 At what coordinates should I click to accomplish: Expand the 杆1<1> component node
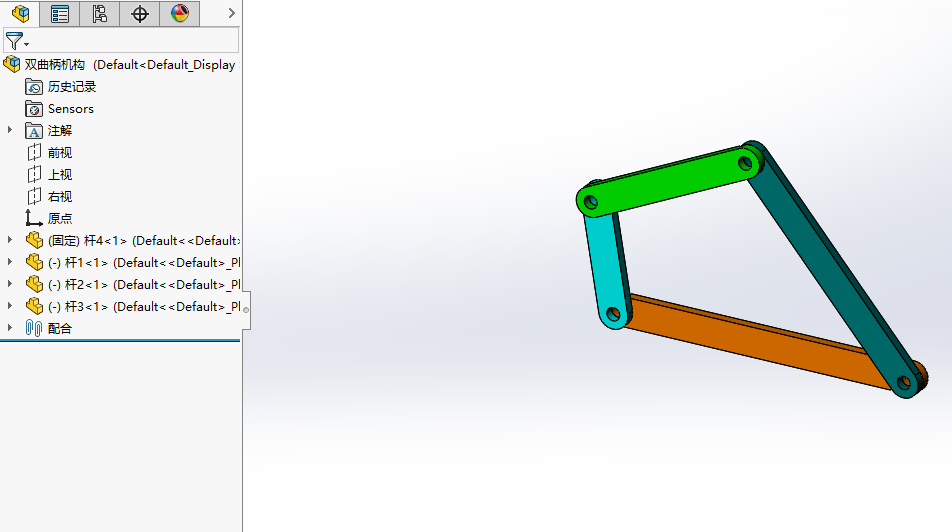[x=10, y=262]
